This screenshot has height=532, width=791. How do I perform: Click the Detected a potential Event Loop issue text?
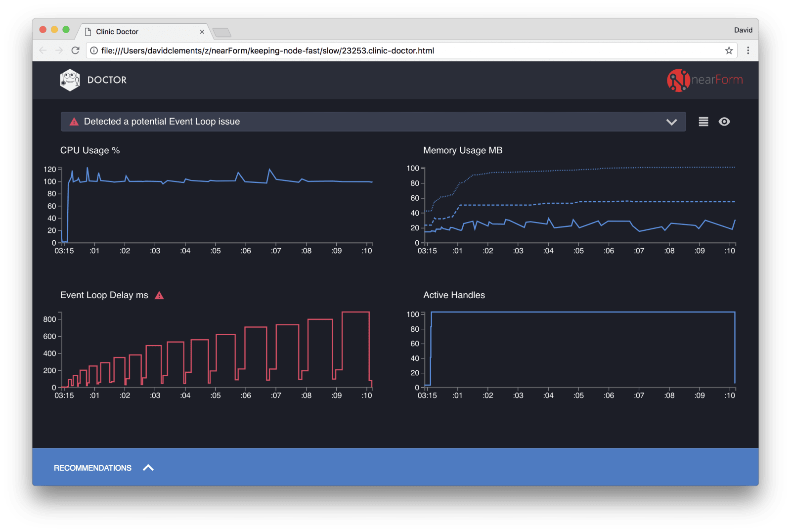tap(162, 122)
